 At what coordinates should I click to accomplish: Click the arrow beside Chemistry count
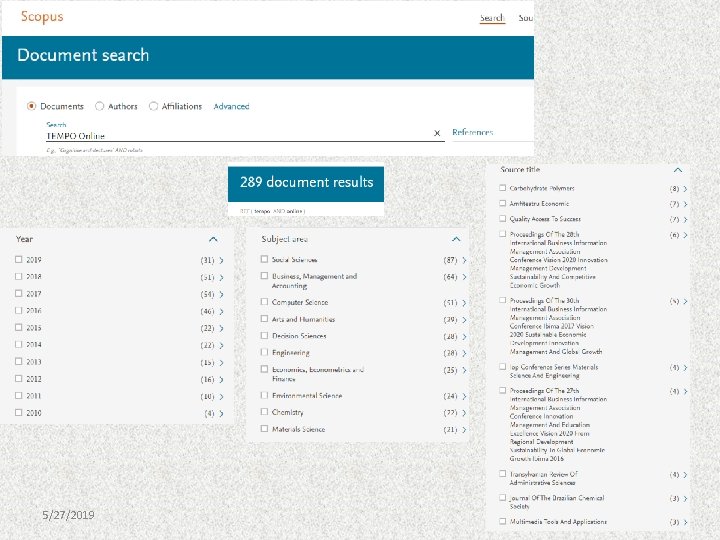464,413
